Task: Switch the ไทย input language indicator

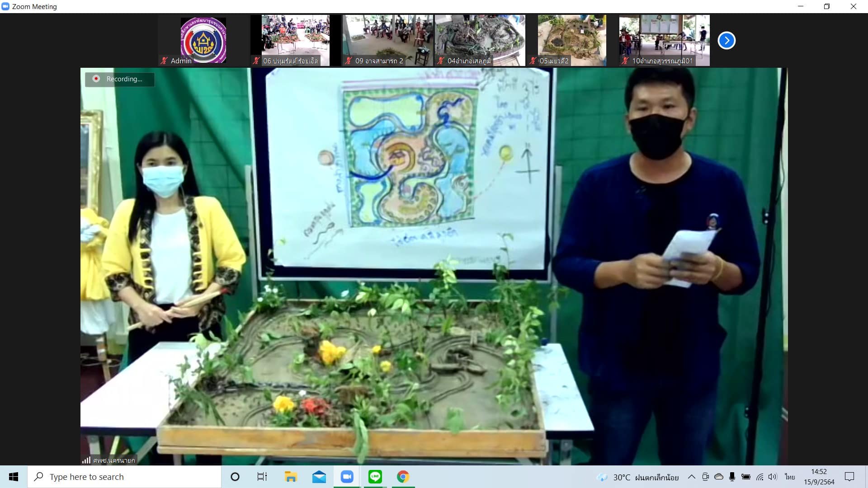Action: [790, 477]
